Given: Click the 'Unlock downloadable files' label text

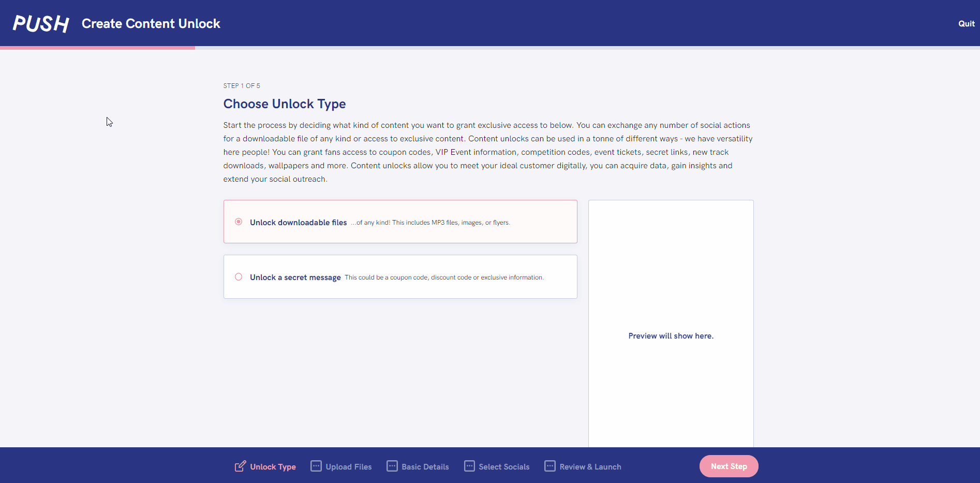Looking at the screenshot, I should 298,223.
